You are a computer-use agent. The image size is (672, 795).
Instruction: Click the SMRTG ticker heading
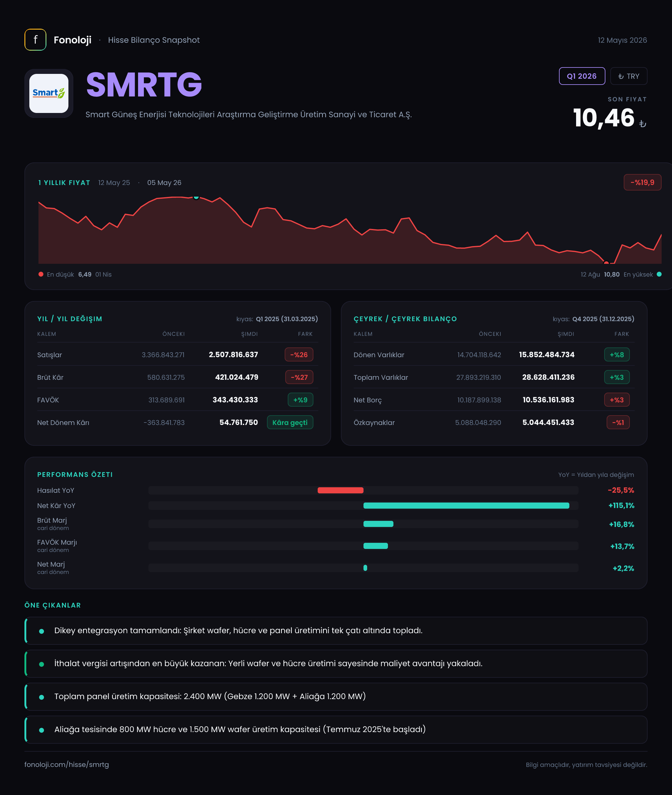pos(144,85)
